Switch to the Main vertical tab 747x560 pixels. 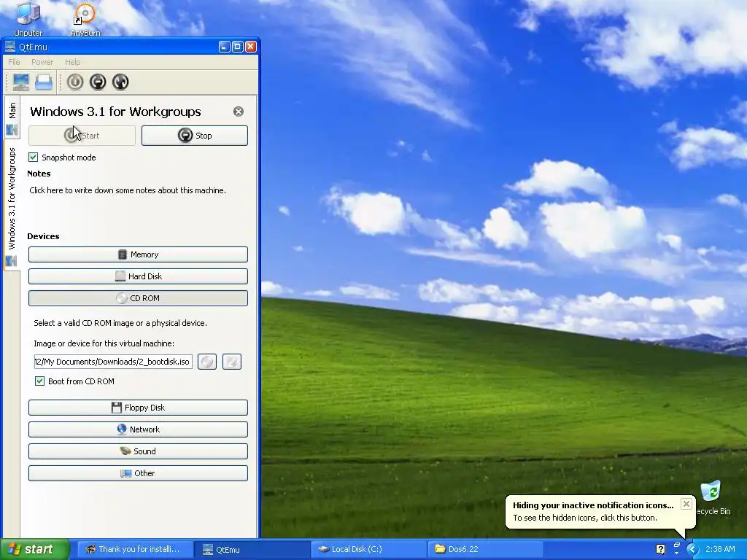[12, 118]
